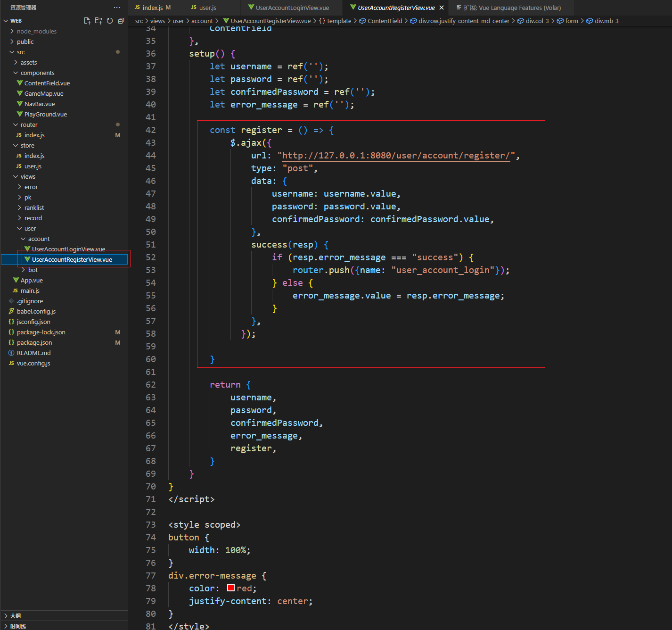Viewport: 672px width, 630px height.
Task: Open package-lock.json in the explorer
Action: click(41, 332)
